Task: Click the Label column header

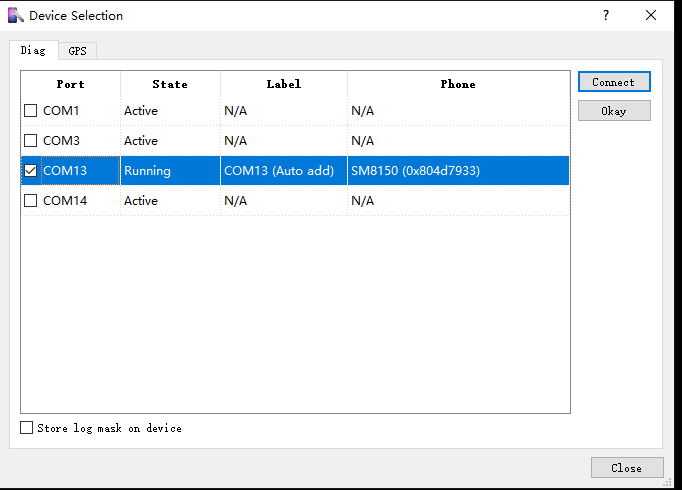Action: click(284, 84)
